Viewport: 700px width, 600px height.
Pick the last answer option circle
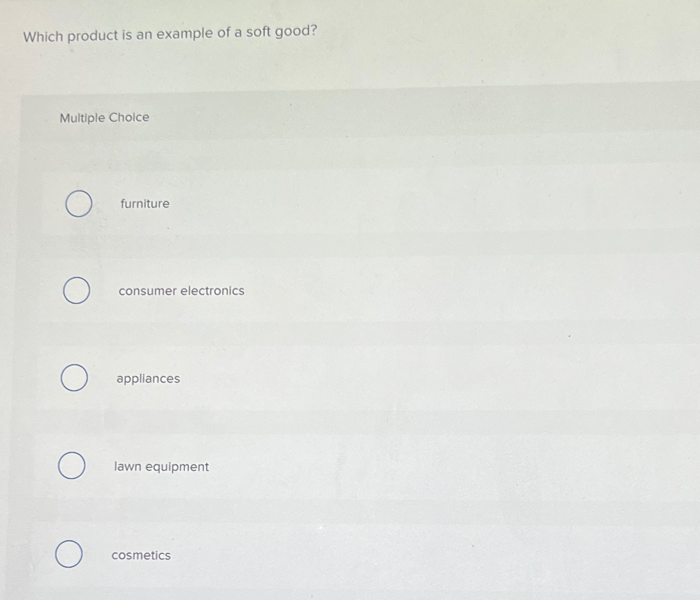(69, 554)
